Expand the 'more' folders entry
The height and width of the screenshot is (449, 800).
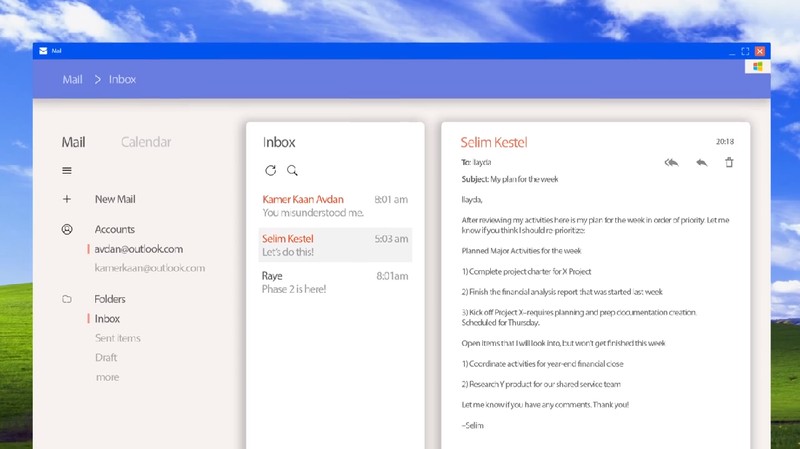(107, 377)
